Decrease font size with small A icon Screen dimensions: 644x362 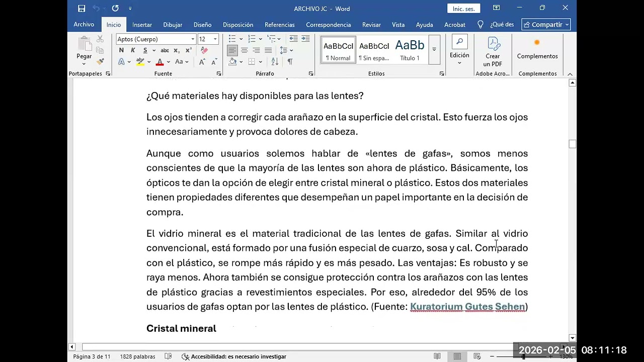coord(214,62)
